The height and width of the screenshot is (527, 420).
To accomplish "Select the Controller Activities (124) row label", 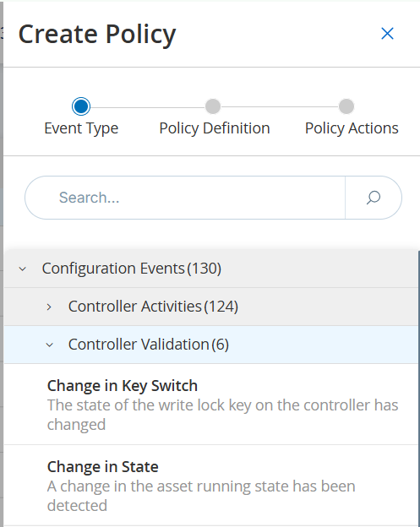I will coord(153,307).
